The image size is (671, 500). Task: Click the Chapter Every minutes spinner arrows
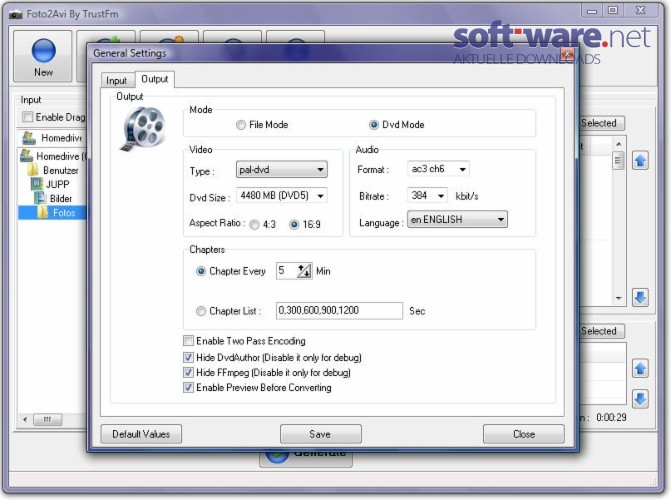304,271
